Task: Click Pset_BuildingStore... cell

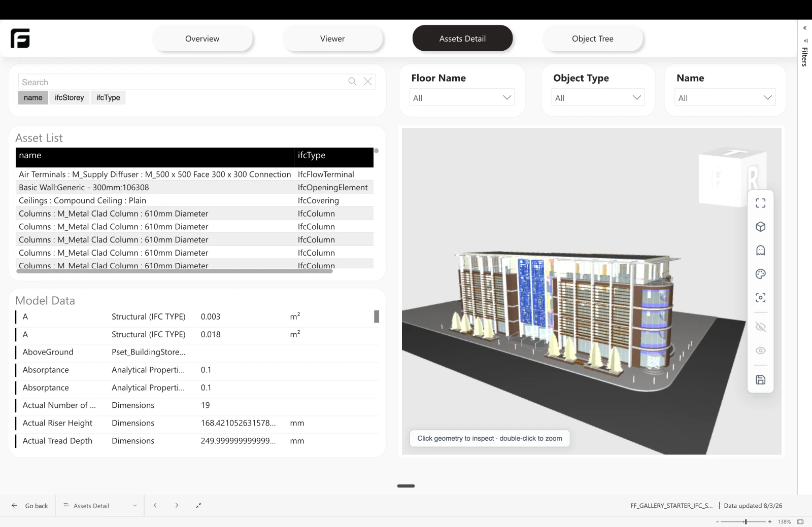Action: (x=148, y=352)
